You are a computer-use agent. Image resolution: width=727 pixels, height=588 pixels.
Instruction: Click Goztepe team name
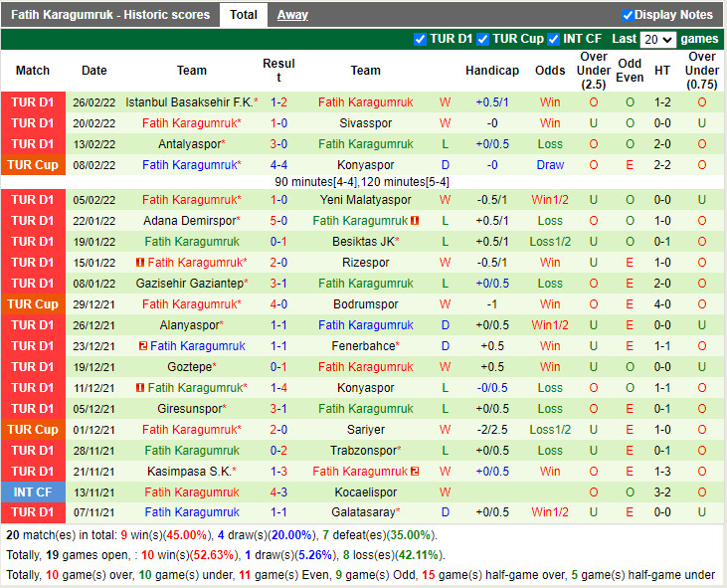[x=189, y=367]
